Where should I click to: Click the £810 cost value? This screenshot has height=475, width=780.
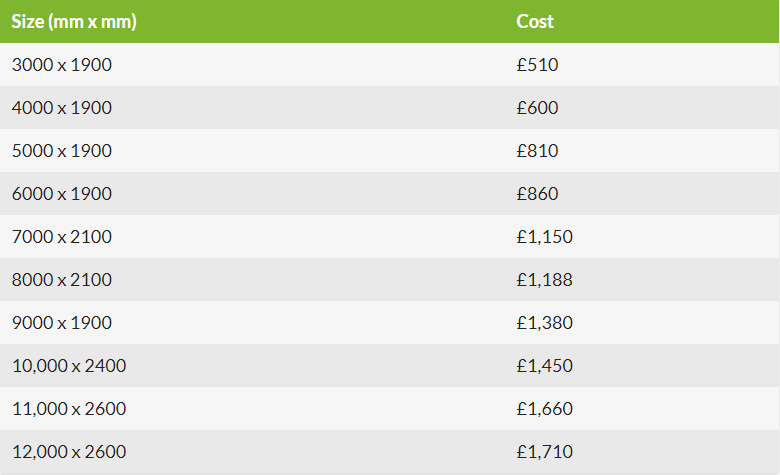(537, 151)
